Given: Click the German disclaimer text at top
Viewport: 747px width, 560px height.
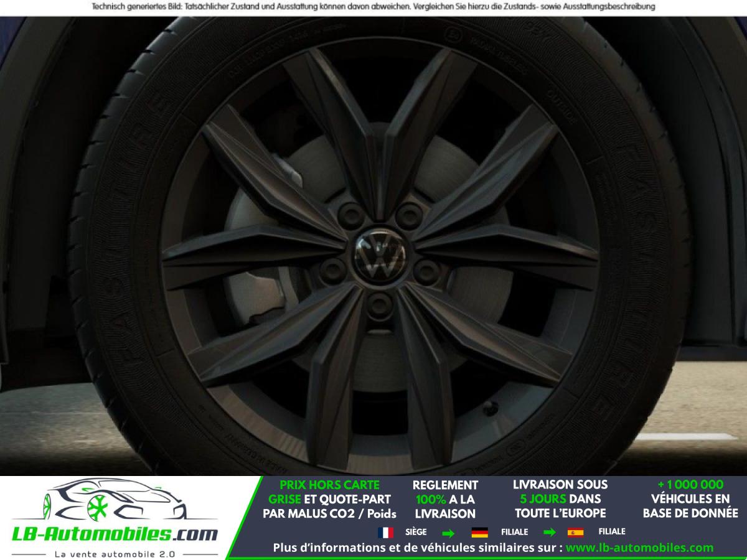Looking at the screenshot, I should 374,7.
